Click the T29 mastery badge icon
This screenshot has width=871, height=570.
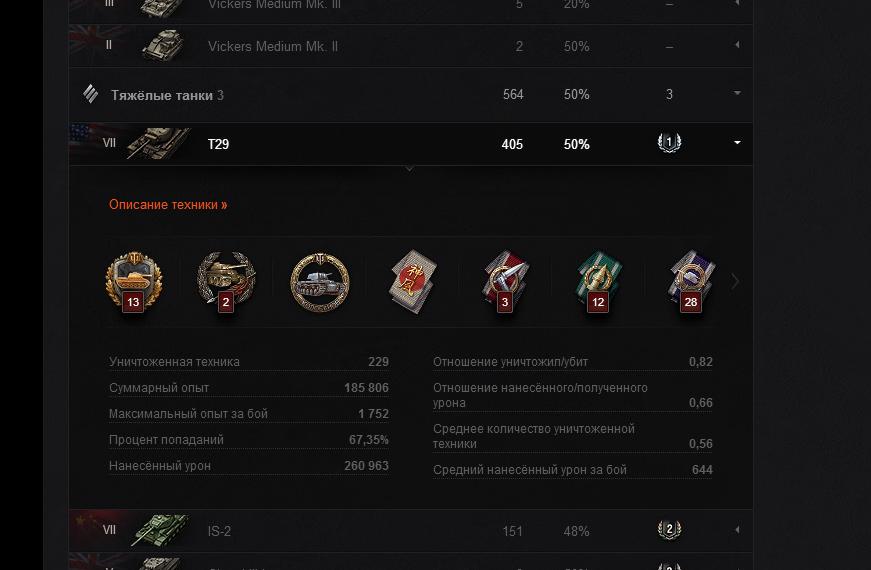click(x=669, y=143)
